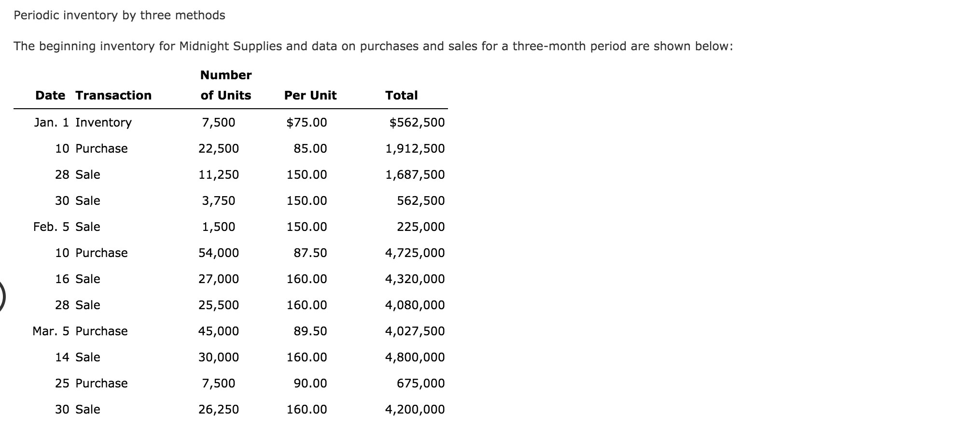Click the 87.50 per unit cost

click(x=310, y=253)
